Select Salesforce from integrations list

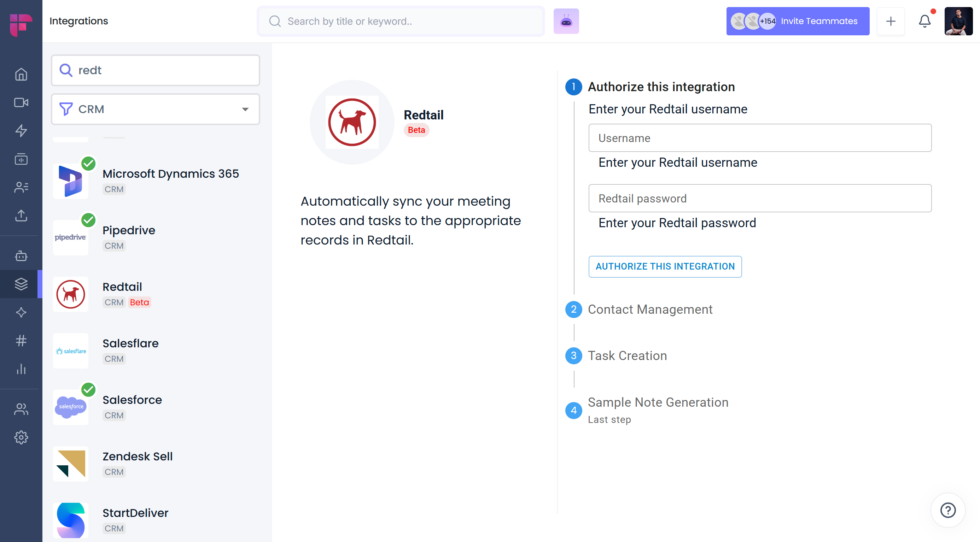pyautogui.click(x=132, y=407)
